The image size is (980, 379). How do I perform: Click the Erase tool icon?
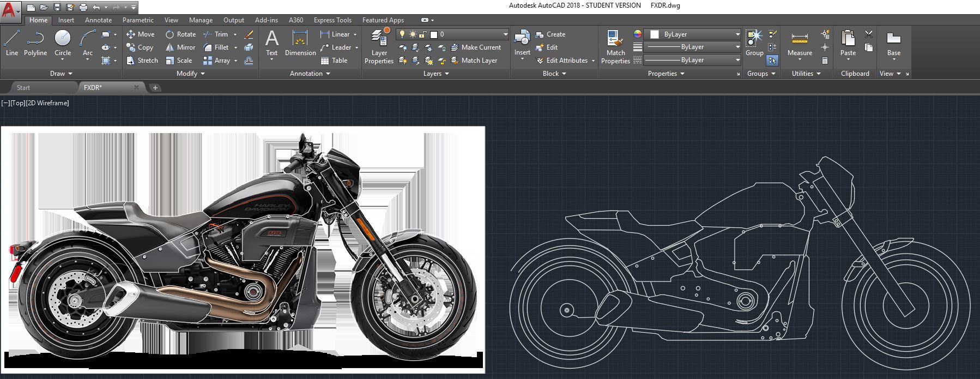pos(249,34)
